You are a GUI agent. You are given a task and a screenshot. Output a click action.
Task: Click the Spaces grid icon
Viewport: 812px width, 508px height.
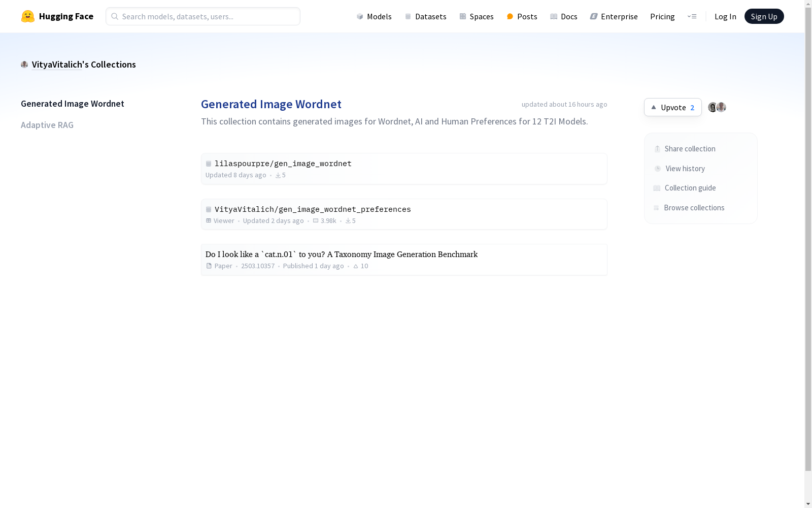[x=463, y=16]
